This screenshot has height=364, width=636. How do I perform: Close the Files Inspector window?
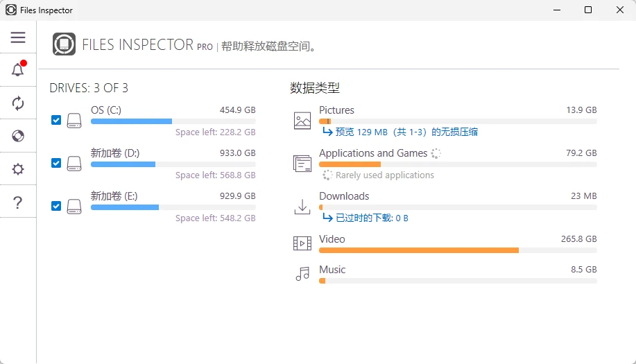(620, 10)
